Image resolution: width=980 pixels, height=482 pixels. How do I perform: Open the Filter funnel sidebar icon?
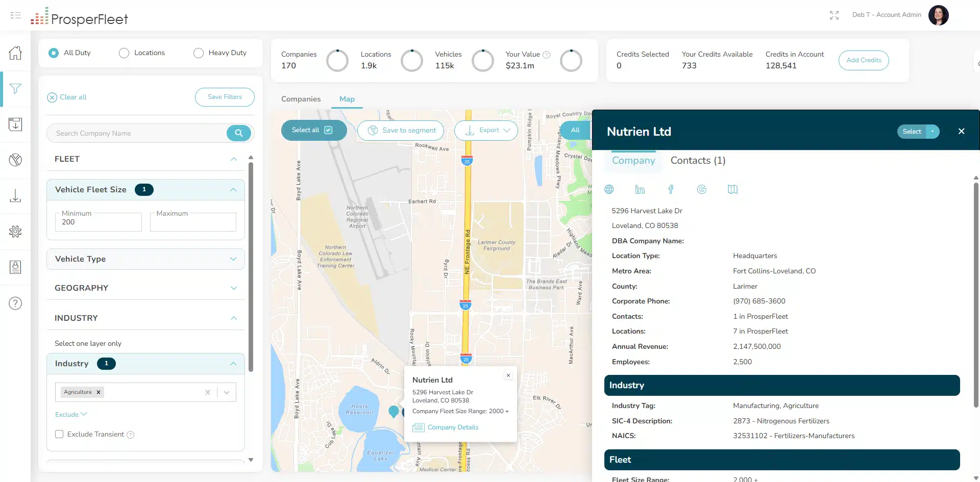(x=15, y=89)
